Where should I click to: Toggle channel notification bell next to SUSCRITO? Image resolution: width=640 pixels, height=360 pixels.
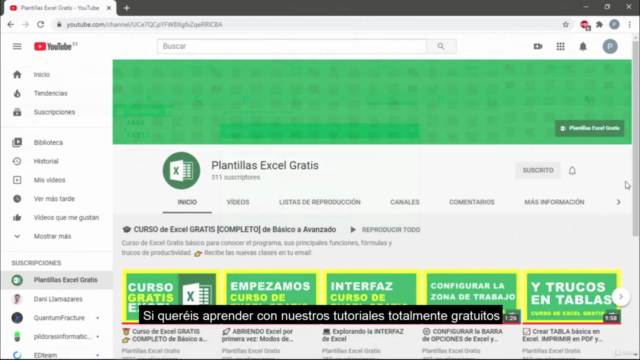tap(572, 171)
